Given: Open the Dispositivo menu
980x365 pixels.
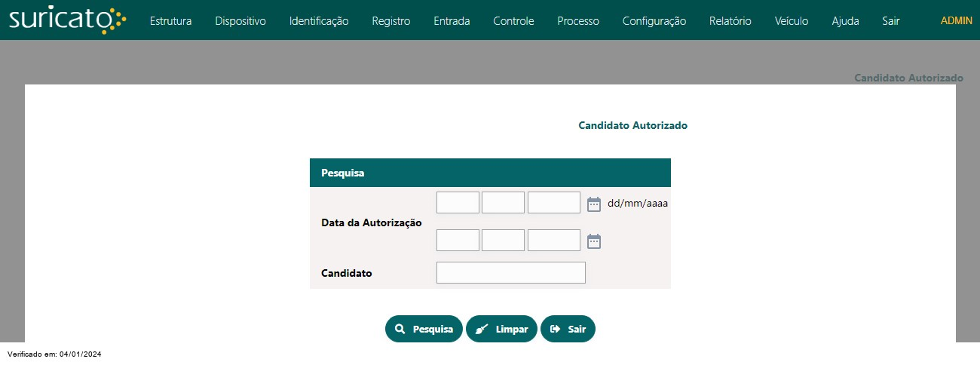Looking at the screenshot, I should click(x=240, y=21).
